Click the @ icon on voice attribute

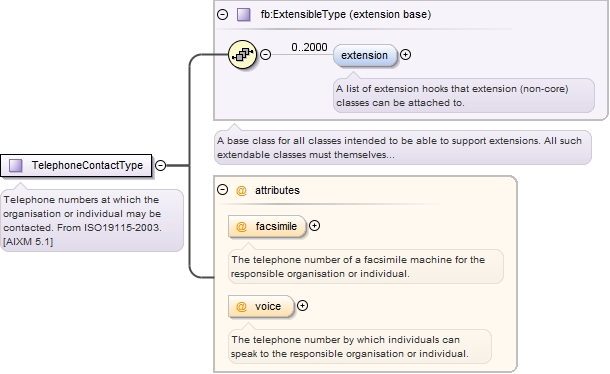pyautogui.click(x=241, y=307)
